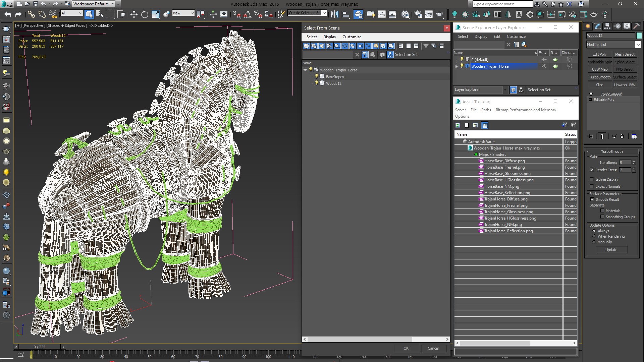Image resolution: width=644 pixels, height=362 pixels.
Task: Open the Hierarchy command panel tab
Action: click(x=607, y=26)
